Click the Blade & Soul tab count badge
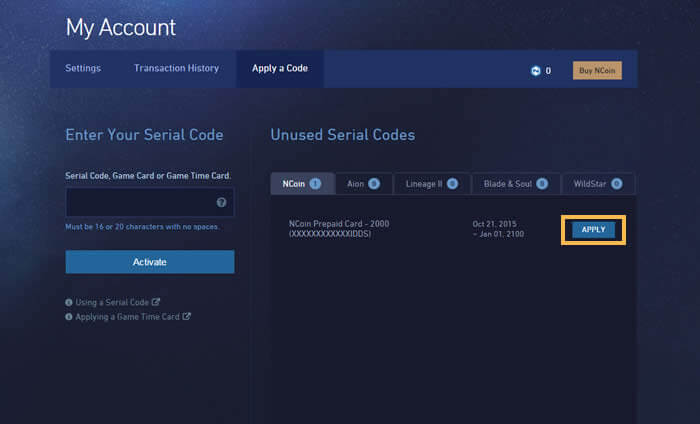 [542, 183]
